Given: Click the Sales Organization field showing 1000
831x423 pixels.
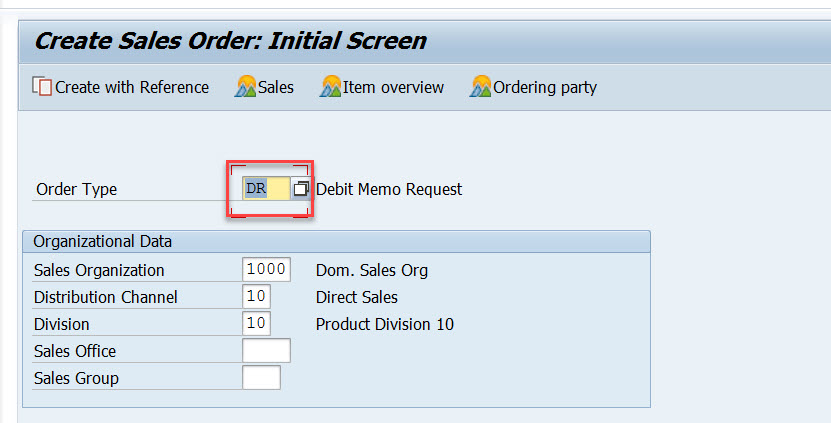Looking at the screenshot, I should coord(266,270).
